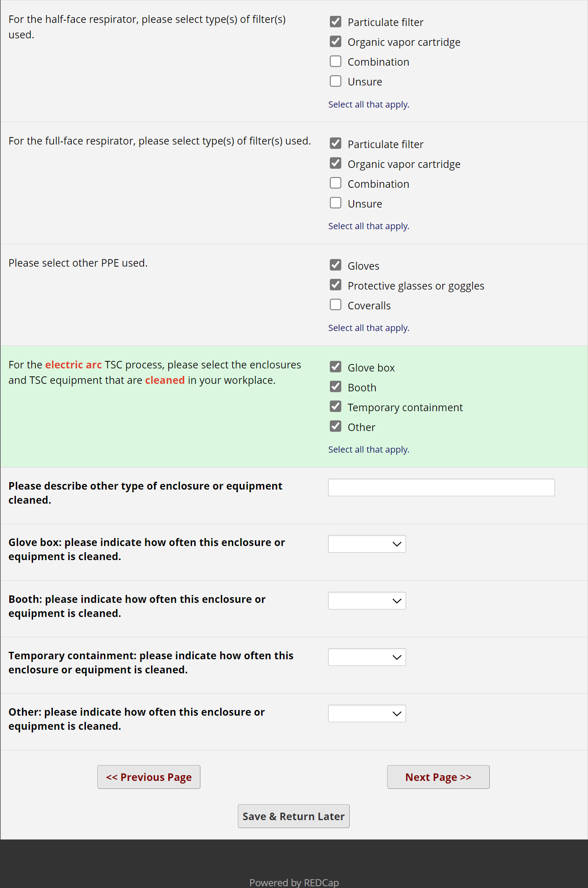This screenshot has height=888, width=588.
Task: Uncheck Organic vapor cartridge for full-face respirator
Action: coord(336,163)
